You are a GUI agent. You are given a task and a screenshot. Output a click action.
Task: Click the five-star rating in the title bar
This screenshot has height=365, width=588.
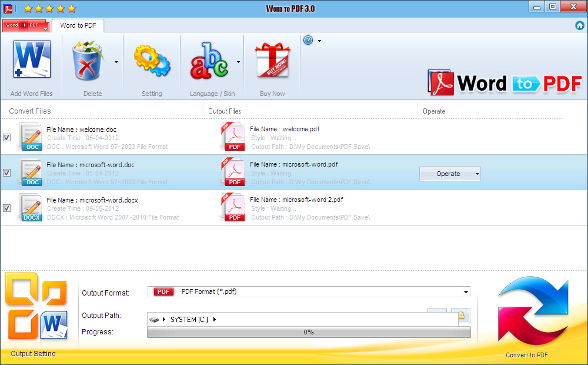[50, 8]
